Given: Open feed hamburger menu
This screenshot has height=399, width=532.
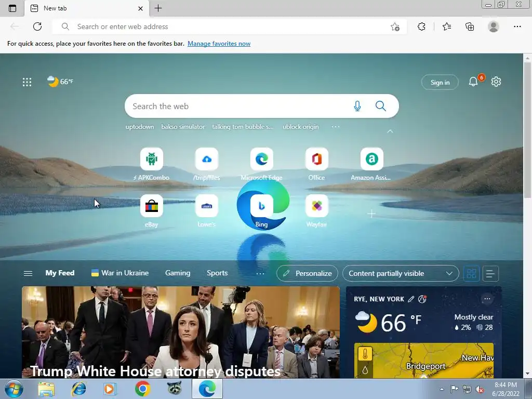Looking at the screenshot, I should point(28,273).
